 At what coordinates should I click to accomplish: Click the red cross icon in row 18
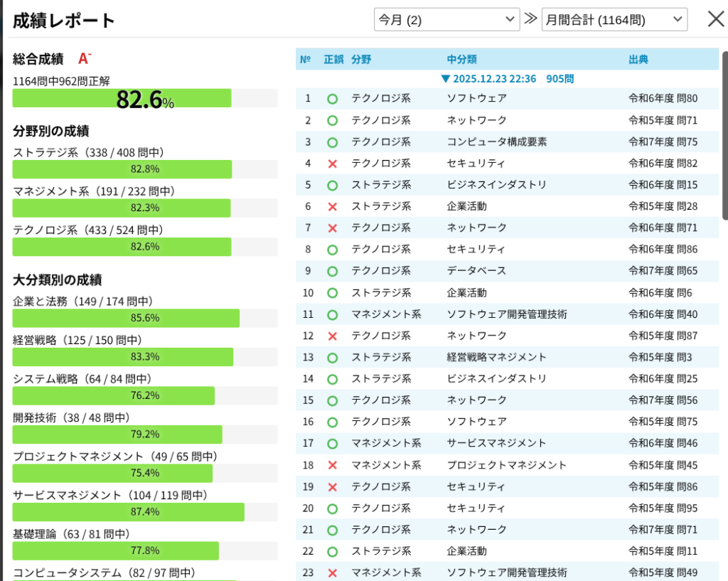coord(332,465)
